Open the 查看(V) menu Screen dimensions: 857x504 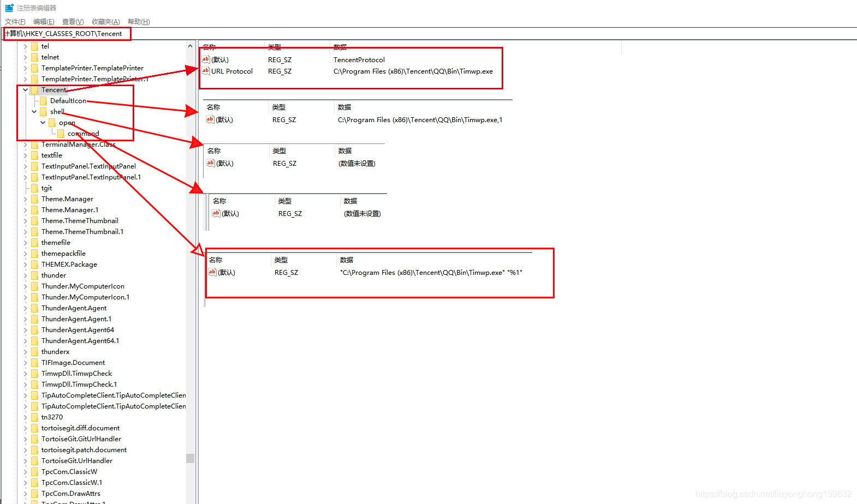73,22
